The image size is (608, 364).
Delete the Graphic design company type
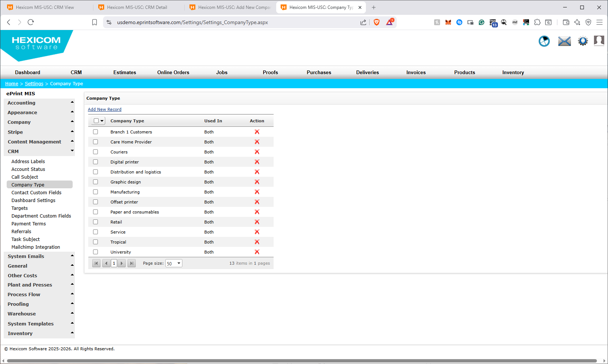pyautogui.click(x=257, y=182)
